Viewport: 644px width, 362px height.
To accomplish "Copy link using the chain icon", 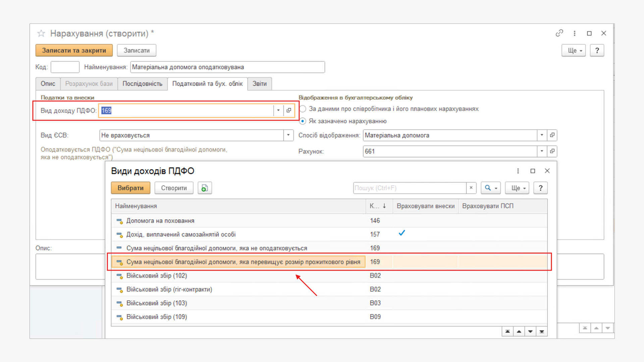I will (559, 33).
